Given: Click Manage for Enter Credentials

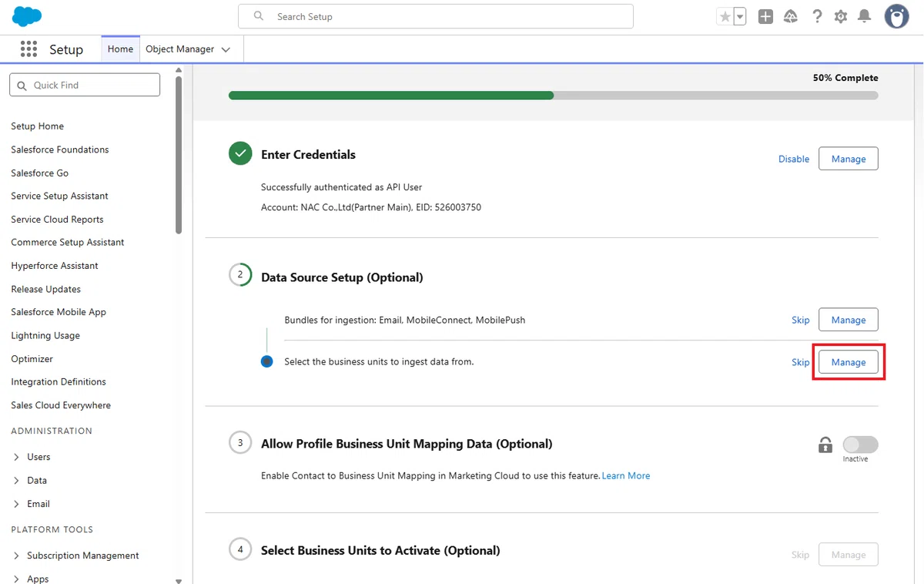Looking at the screenshot, I should pyautogui.click(x=849, y=159).
